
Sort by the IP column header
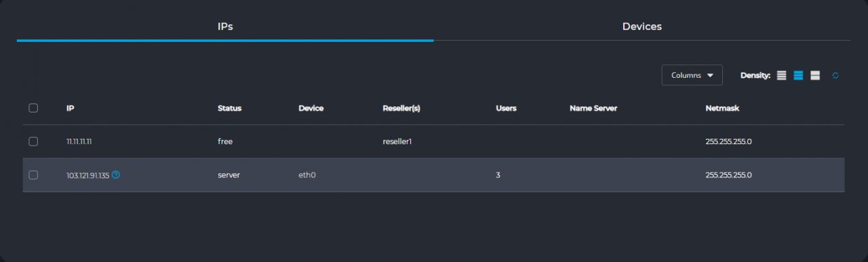point(70,108)
